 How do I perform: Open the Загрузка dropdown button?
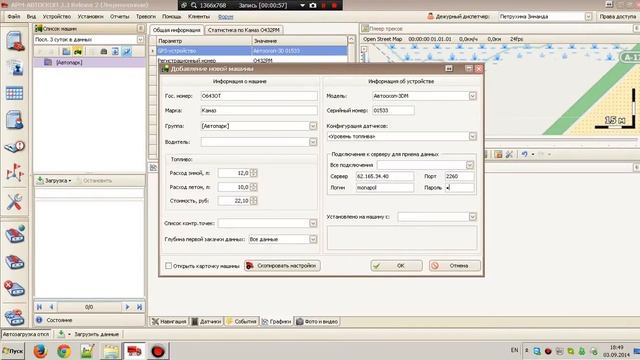tap(54, 180)
